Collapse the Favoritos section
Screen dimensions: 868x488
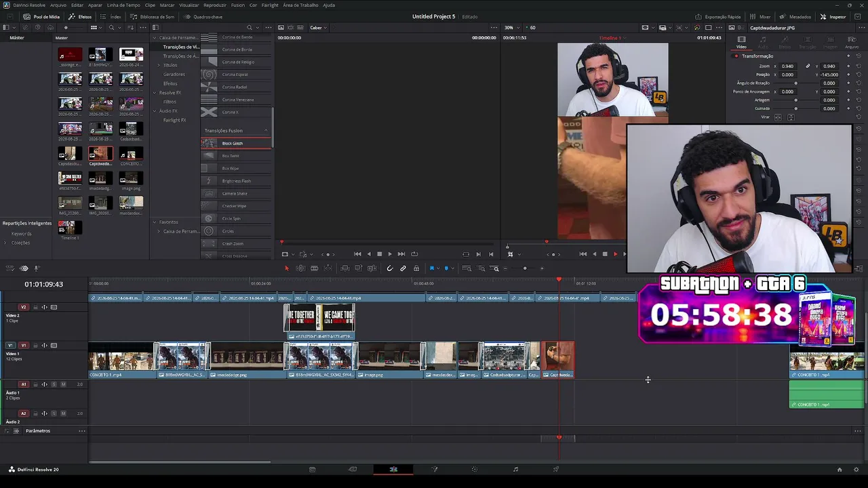pos(155,222)
